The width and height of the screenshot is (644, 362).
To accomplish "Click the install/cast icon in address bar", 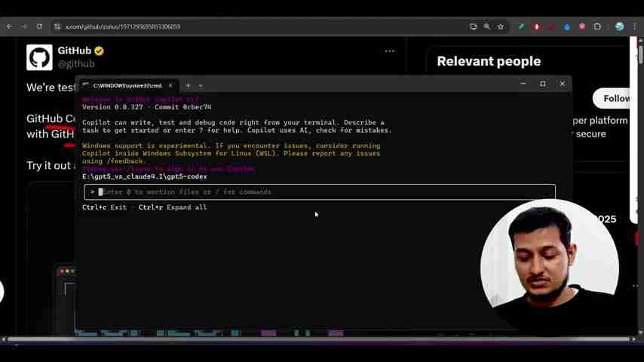I will click(x=473, y=26).
